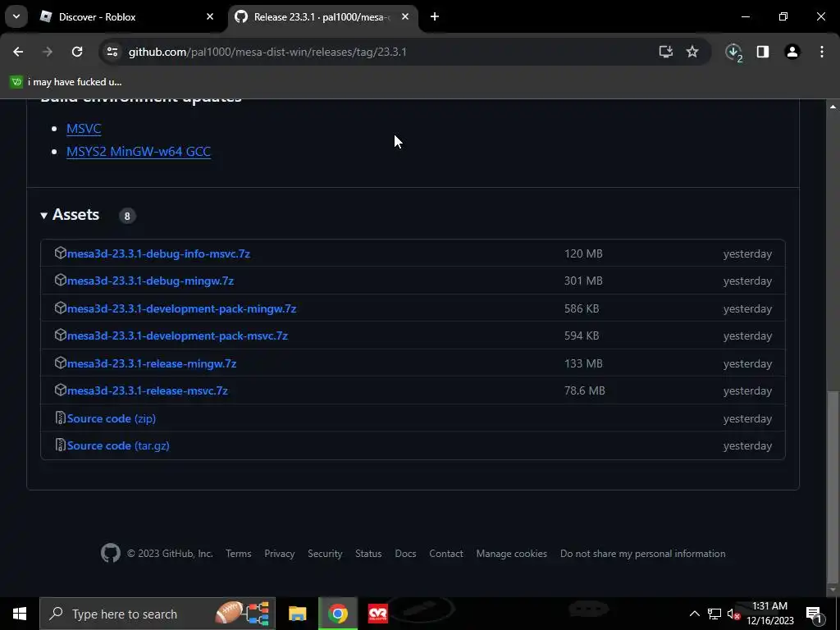This screenshot has width=840, height=630.
Task: Open the notification center icon
Action: (814, 614)
